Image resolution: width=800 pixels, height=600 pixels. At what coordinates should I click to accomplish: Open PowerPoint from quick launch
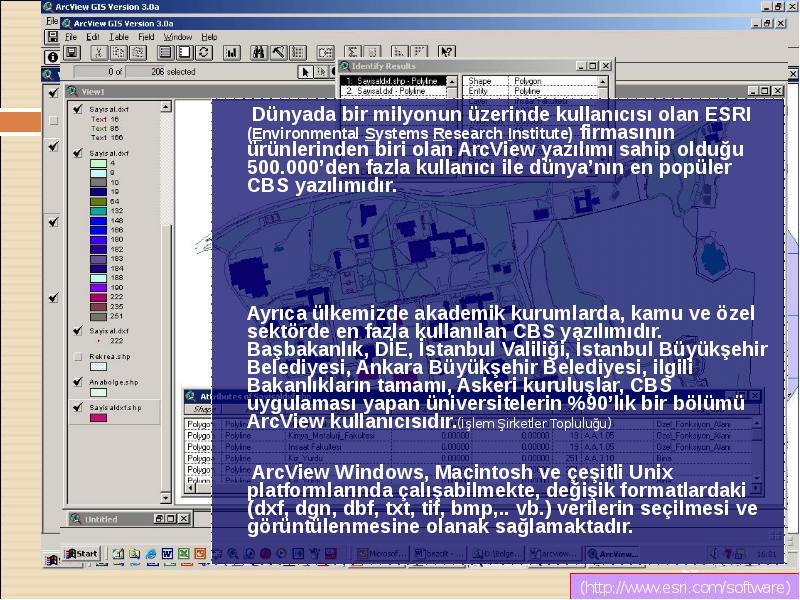coord(200,554)
